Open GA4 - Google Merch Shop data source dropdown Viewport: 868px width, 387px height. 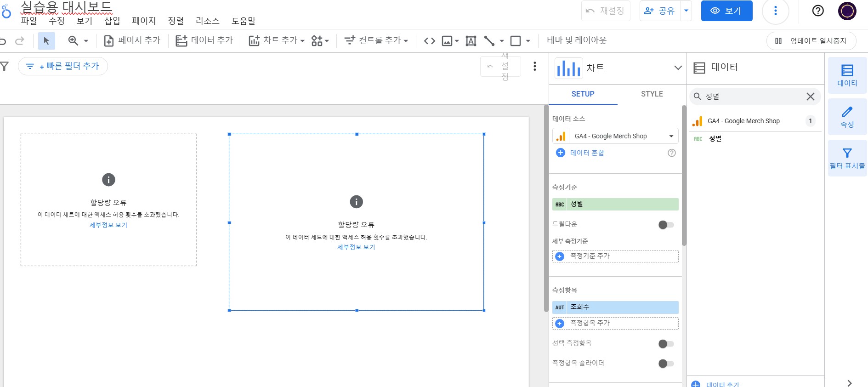(615, 136)
